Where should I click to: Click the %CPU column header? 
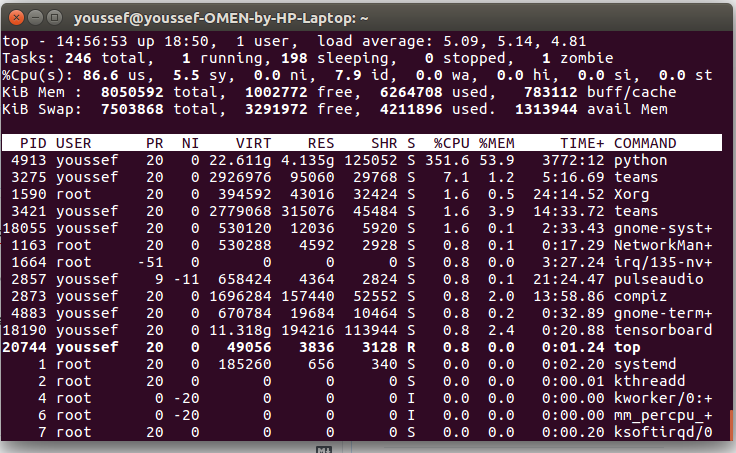[451, 143]
